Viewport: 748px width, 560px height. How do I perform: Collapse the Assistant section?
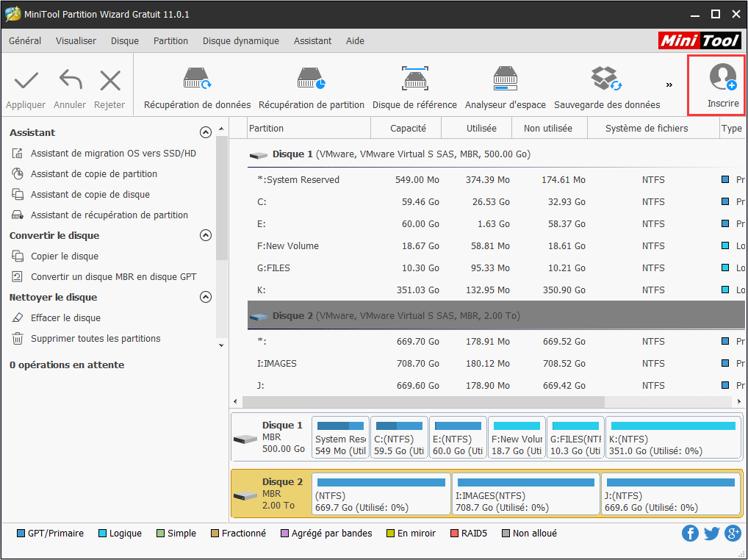[206, 133]
